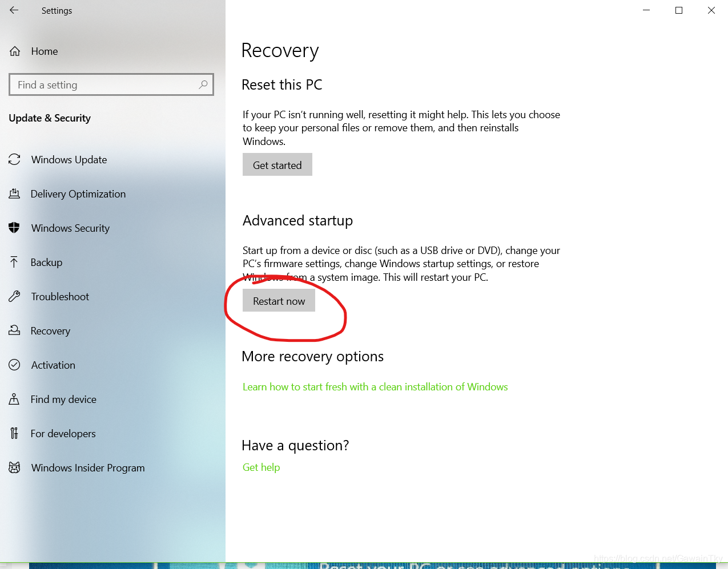Click the Recovery sidebar icon
Viewport: 728px width, 569px height.
[x=14, y=331]
